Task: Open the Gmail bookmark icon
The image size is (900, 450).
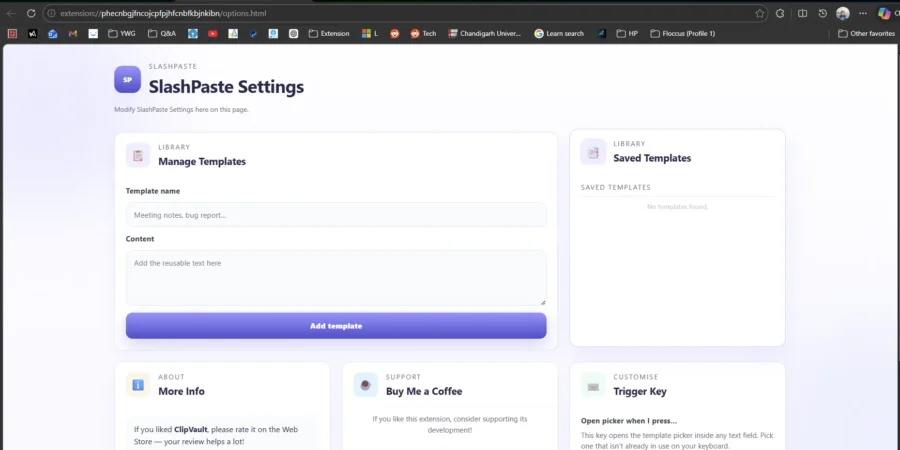Action: [73, 34]
